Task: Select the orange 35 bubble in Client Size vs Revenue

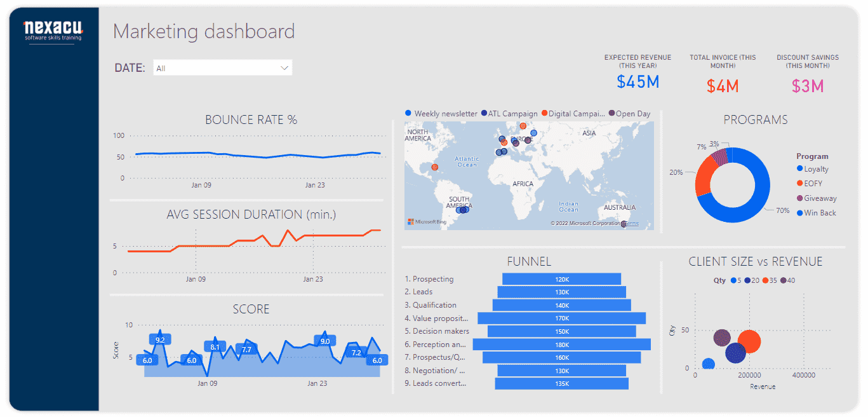Action: pyautogui.click(x=751, y=341)
